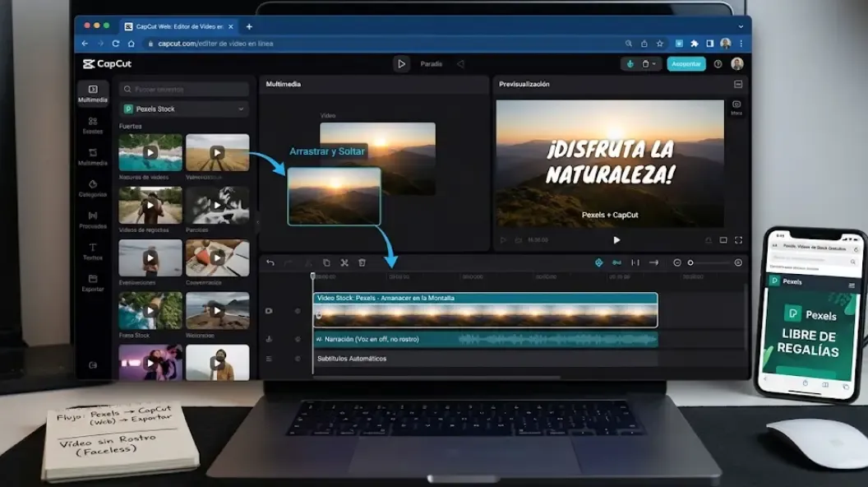
Task: Open the Exportar section in the sidebar
Action: point(92,283)
